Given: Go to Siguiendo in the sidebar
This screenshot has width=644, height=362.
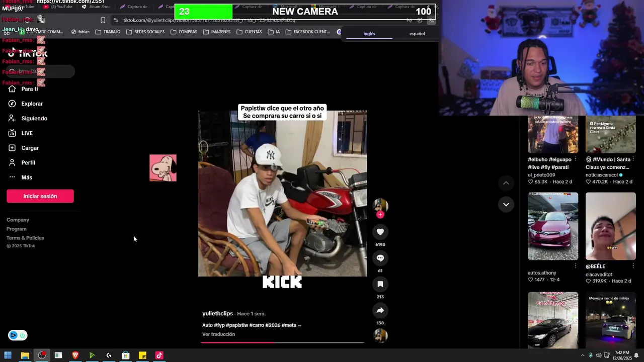Looking at the screenshot, I should click(28, 119).
